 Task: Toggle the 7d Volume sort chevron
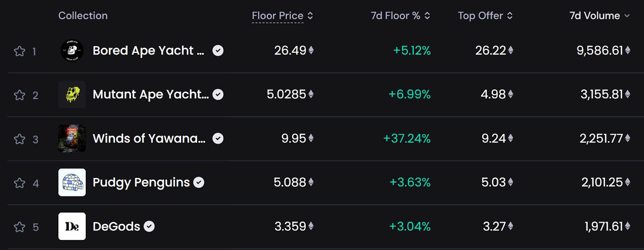coord(627,16)
